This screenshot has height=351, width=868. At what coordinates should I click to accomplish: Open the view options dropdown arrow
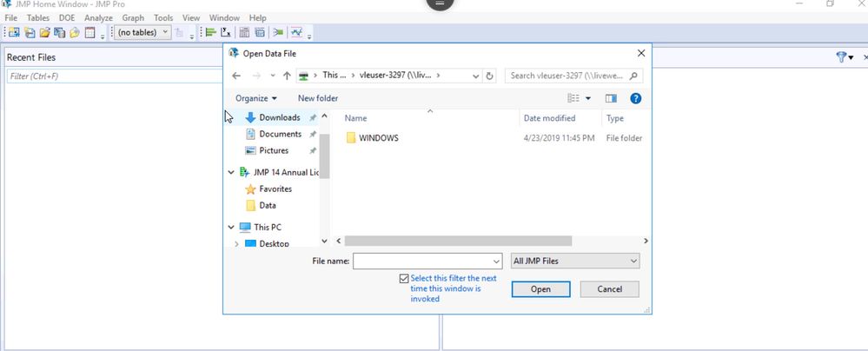(x=588, y=98)
